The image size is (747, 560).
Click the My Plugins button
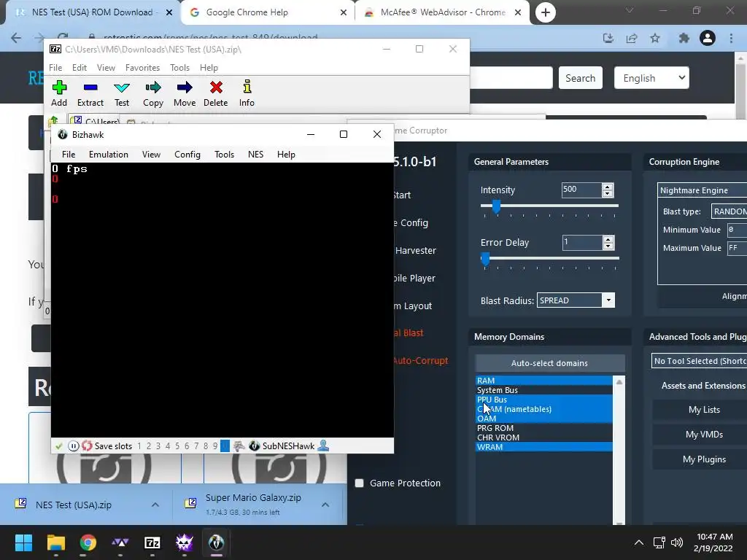[x=704, y=459]
